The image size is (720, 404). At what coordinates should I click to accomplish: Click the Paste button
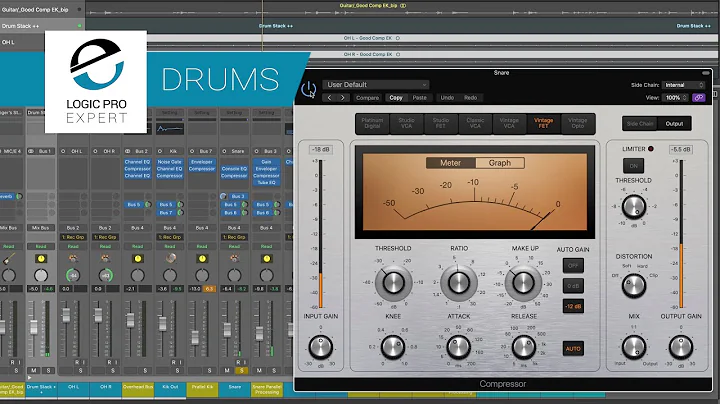click(419, 97)
